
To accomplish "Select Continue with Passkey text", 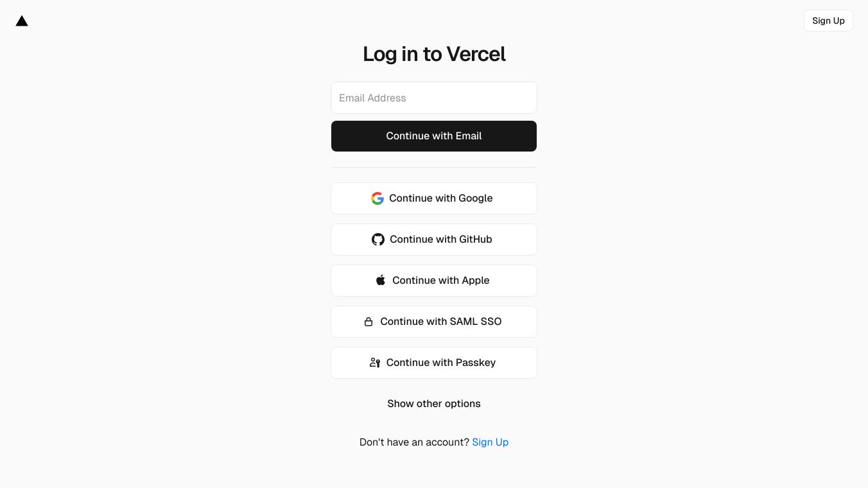I will coord(441,363).
